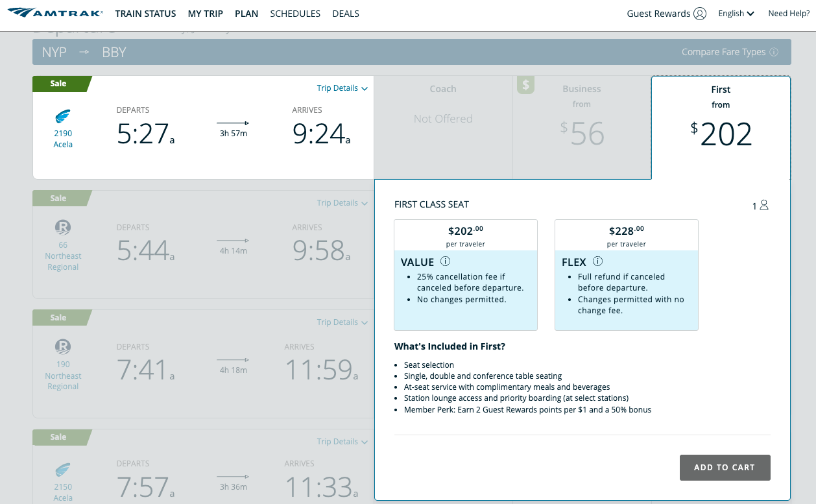Click the ADD TO CART button

point(725,468)
